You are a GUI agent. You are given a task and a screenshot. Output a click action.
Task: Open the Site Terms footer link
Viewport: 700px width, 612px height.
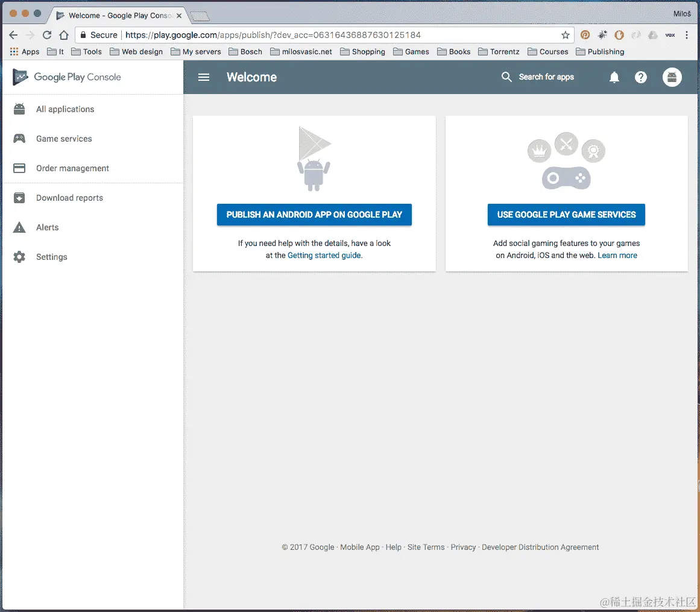pyautogui.click(x=426, y=547)
